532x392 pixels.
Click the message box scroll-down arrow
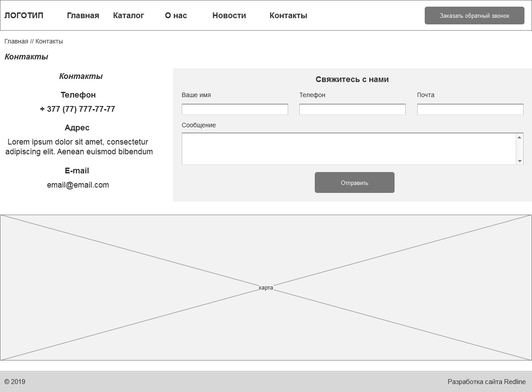[520, 161]
